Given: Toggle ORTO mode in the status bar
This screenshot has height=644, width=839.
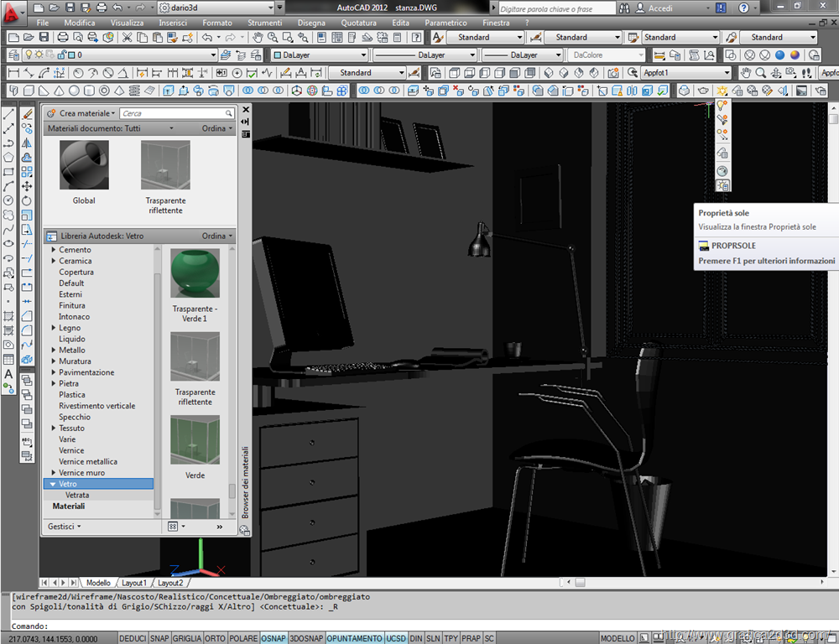Looking at the screenshot, I should [x=215, y=638].
